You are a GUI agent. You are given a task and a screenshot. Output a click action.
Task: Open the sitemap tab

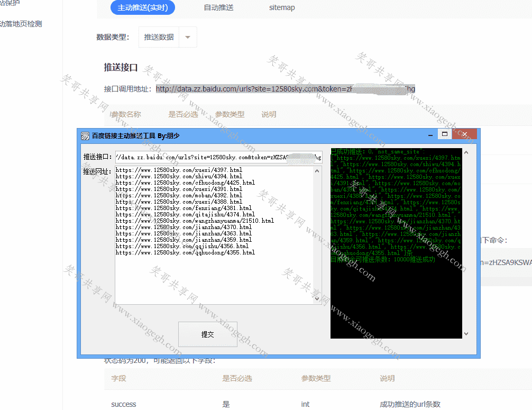click(x=282, y=7)
